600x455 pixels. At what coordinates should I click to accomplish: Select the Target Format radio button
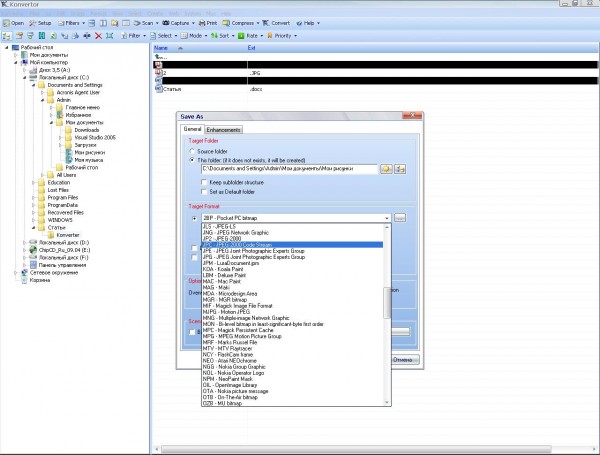point(194,218)
